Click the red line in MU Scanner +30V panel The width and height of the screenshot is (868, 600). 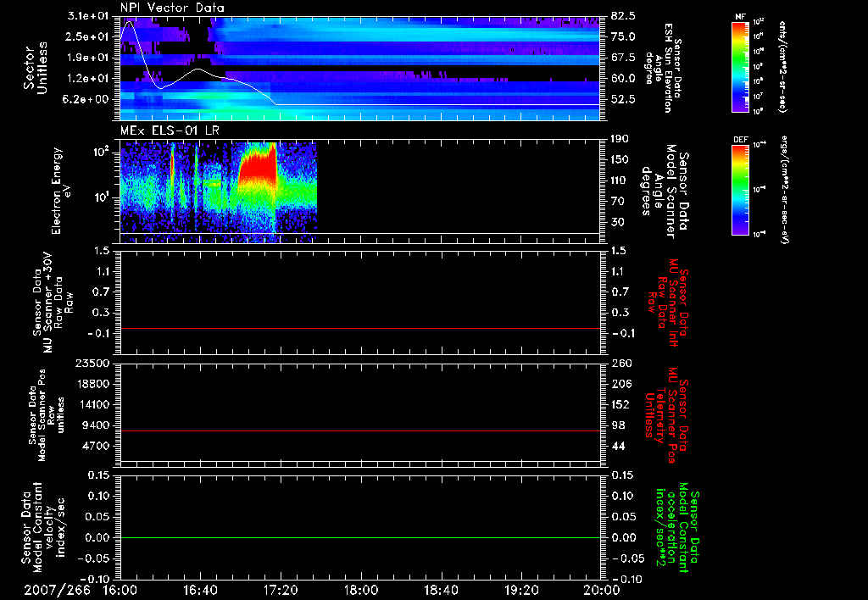(359, 328)
